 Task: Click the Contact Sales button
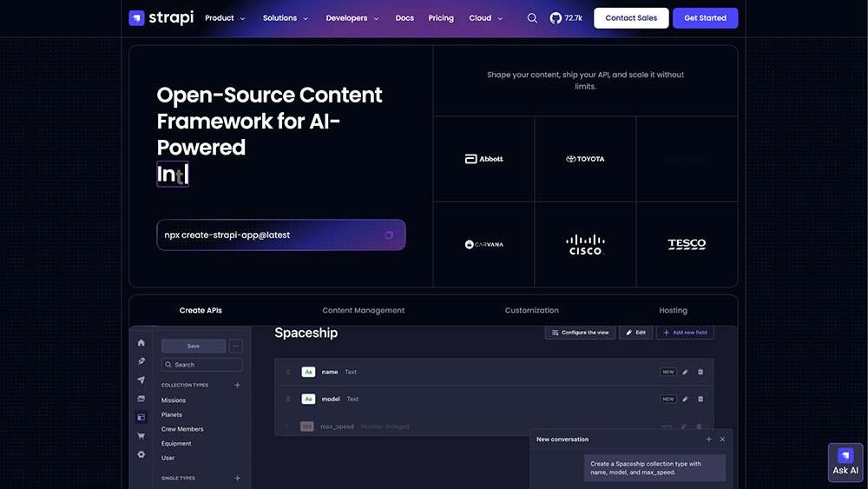pos(631,17)
